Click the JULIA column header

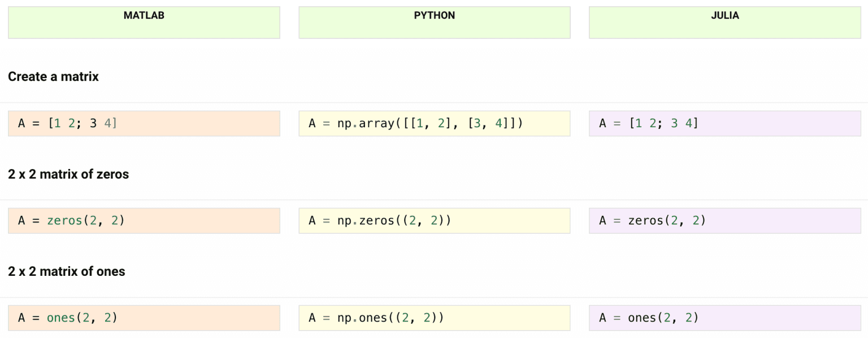coord(724,23)
